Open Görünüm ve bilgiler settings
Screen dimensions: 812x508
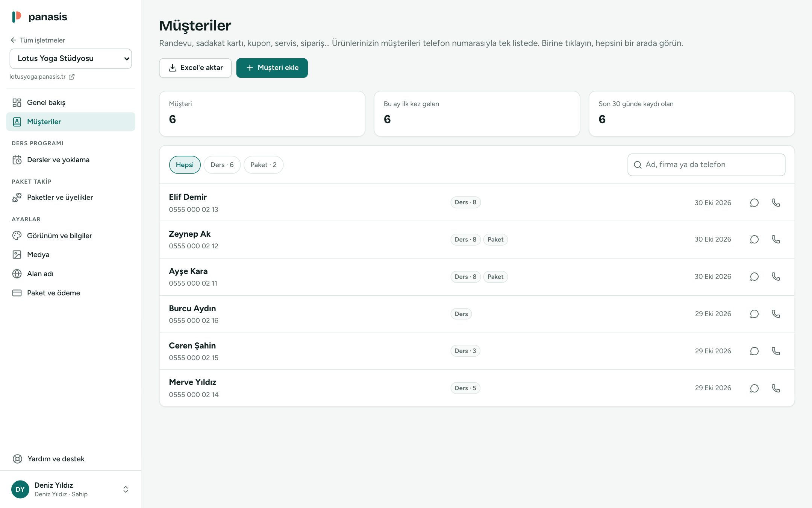(71, 236)
